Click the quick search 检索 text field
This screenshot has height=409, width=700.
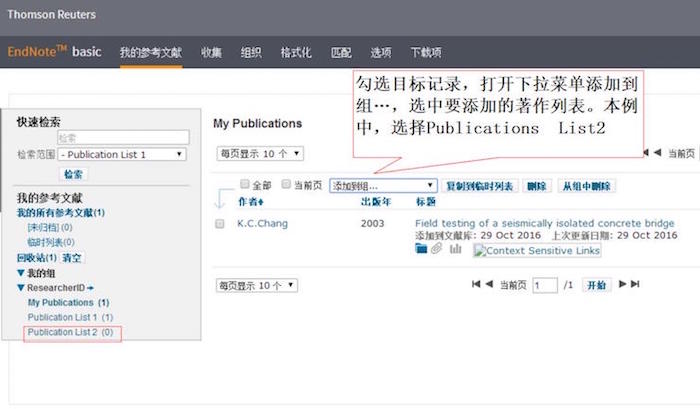coord(122,138)
